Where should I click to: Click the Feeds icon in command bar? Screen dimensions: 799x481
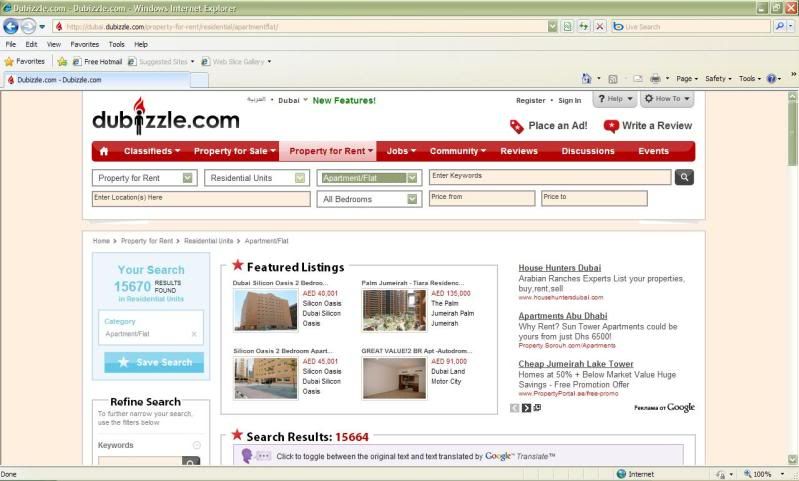pyautogui.click(x=613, y=79)
